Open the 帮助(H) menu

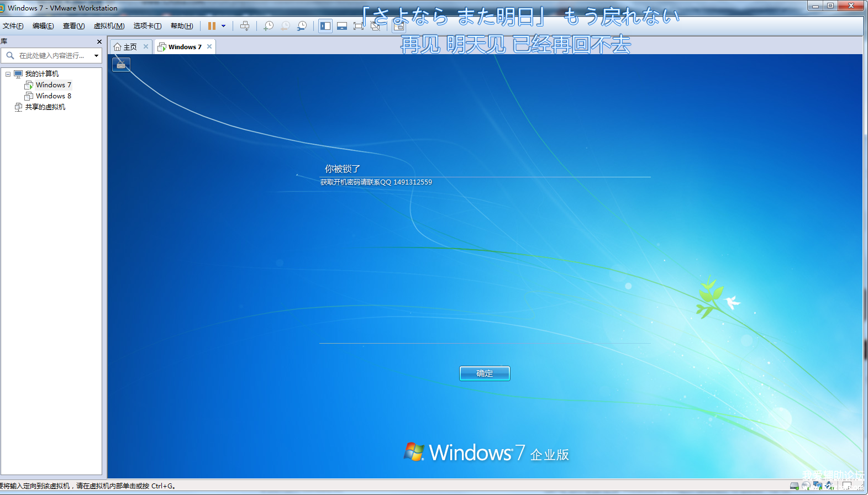(182, 26)
